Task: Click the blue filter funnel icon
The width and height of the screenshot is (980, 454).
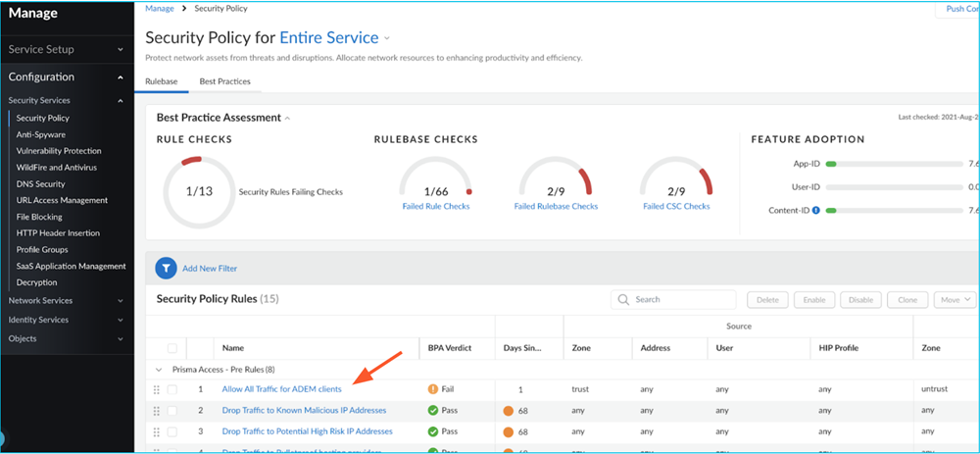Action: click(x=166, y=268)
